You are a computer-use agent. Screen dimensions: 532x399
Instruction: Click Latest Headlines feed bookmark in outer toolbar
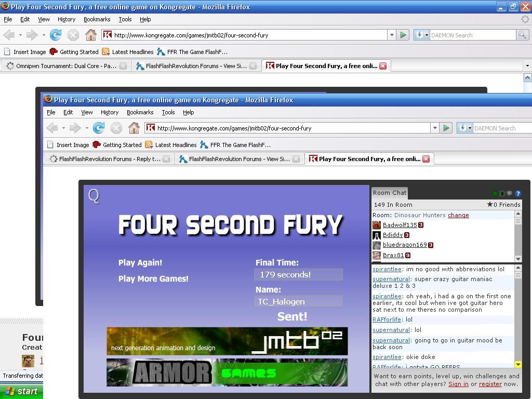point(128,52)
